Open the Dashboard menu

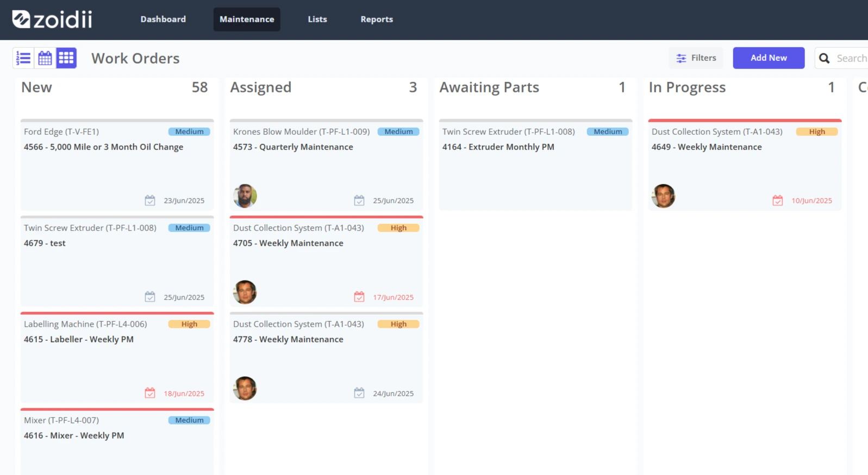pos(163,20)
